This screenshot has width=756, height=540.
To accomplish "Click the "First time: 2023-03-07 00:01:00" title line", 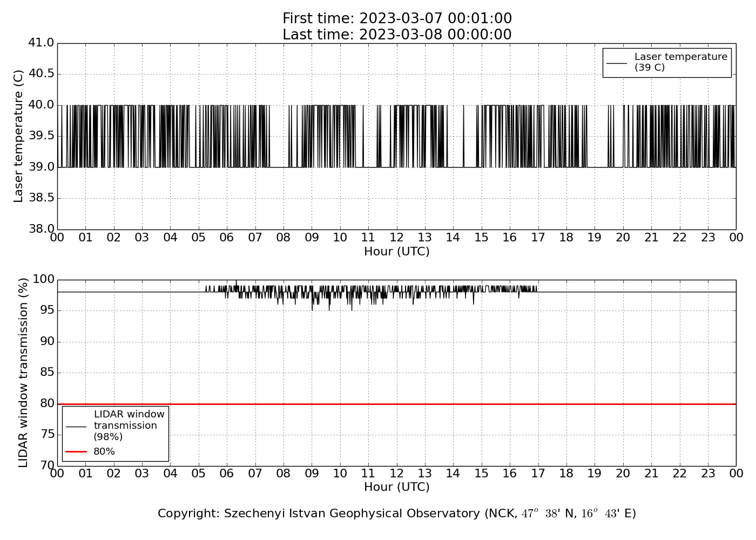I will tap(397, 19).
